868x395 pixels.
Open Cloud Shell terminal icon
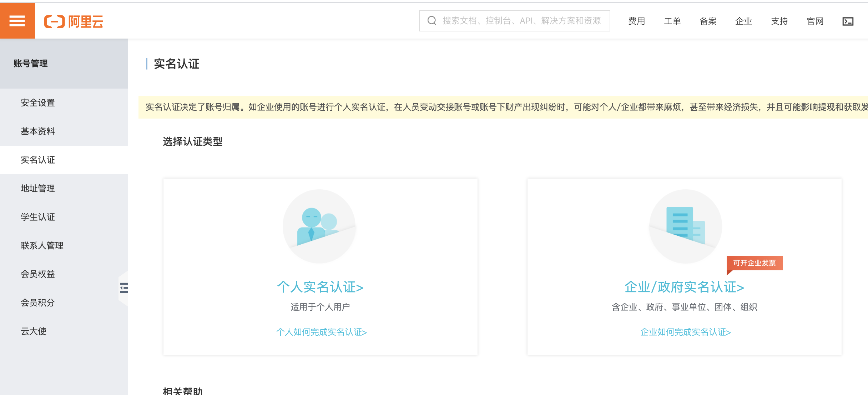tap(848, 21)
